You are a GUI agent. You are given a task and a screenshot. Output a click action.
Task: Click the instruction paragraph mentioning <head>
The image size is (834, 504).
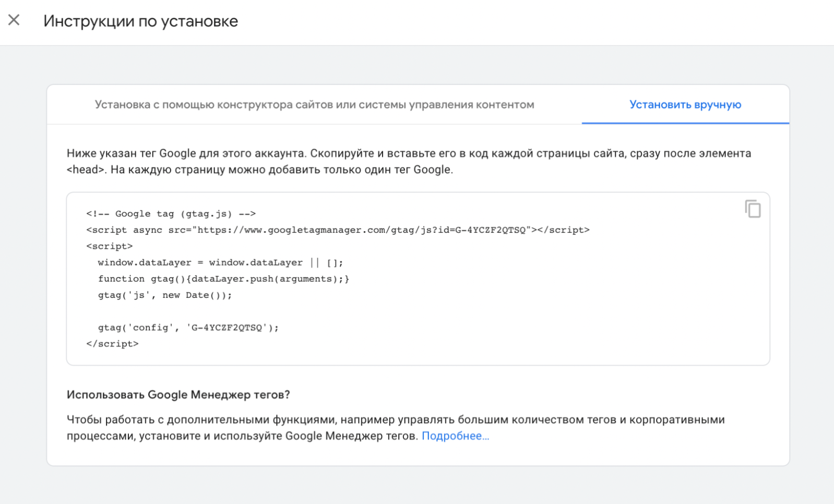coord(408,161)
